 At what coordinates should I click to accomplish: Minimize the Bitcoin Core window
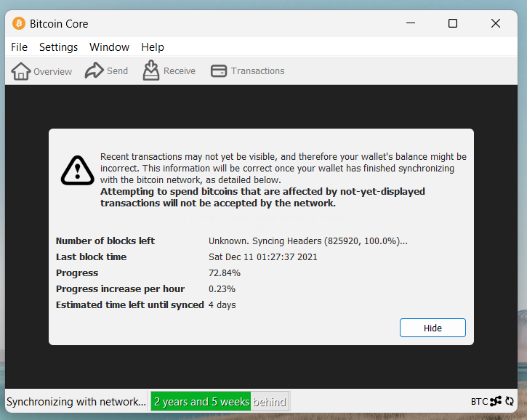tap(411, 23)
